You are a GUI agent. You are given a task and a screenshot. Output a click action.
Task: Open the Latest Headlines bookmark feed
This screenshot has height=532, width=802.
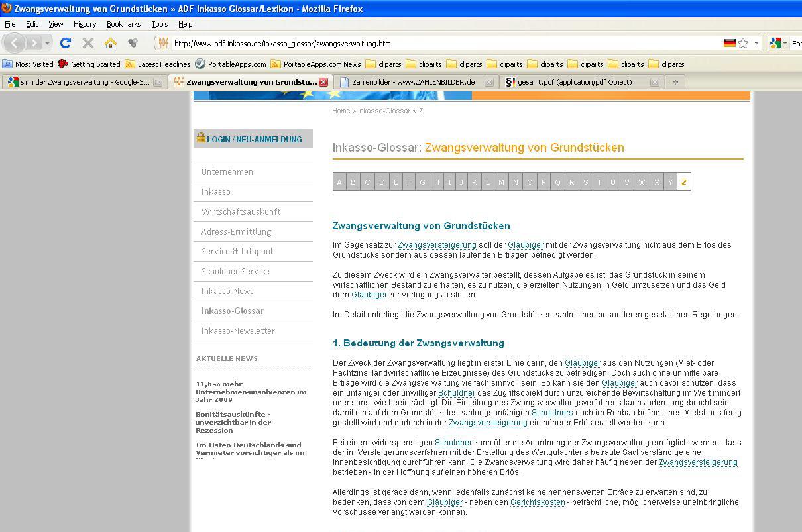[x=164, y=64]
